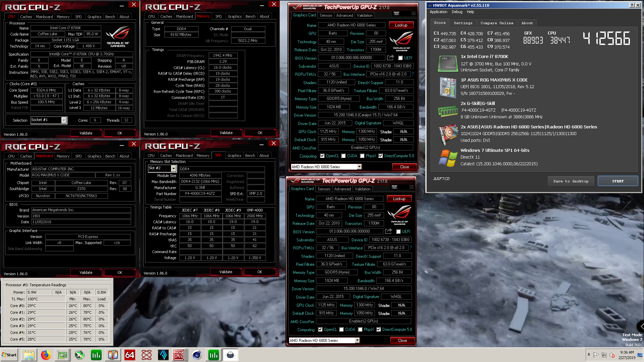Toggle DirectCompute 5.0 checkbox in upper GPU-Z

coord(380,156)
